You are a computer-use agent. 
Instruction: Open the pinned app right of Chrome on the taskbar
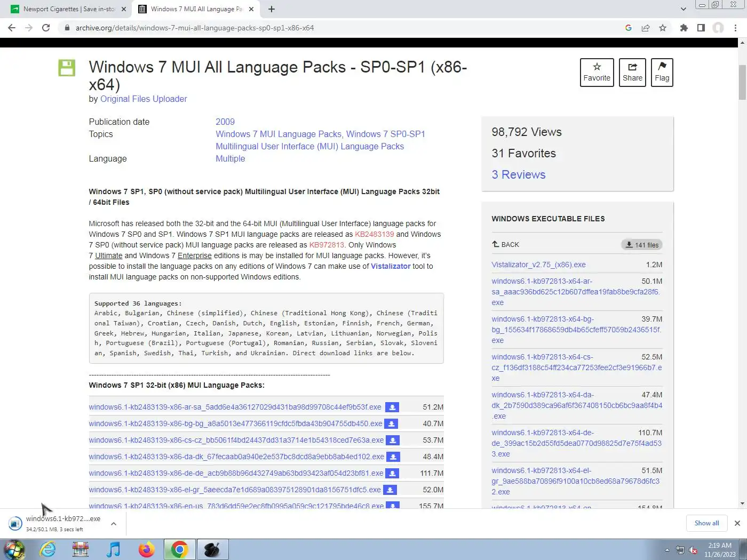pyautogui.click(x=212, y=549)
